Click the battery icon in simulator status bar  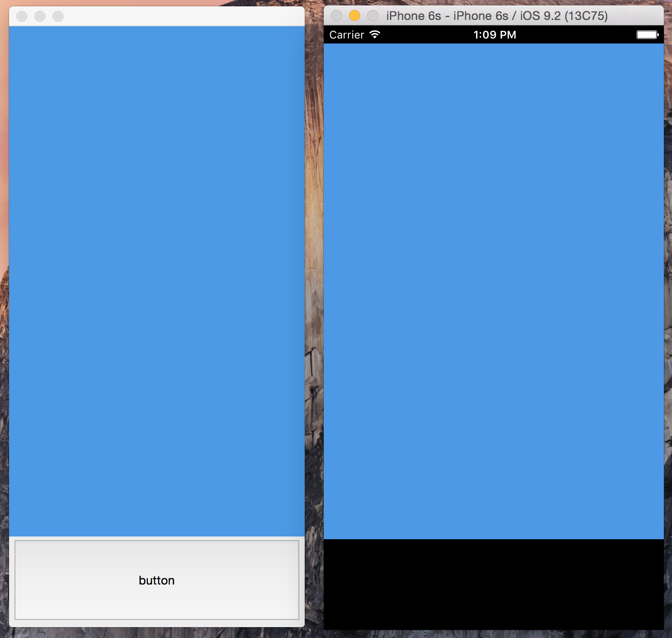(648, 34)
